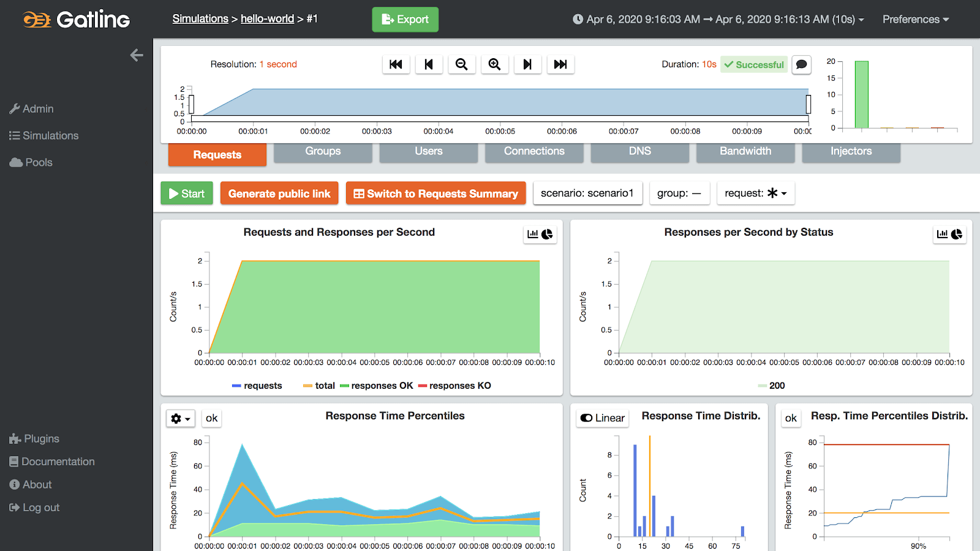The height and width of the screenshot is (551, 980).
Task: Step forward one interval
Action: (527, 64)
